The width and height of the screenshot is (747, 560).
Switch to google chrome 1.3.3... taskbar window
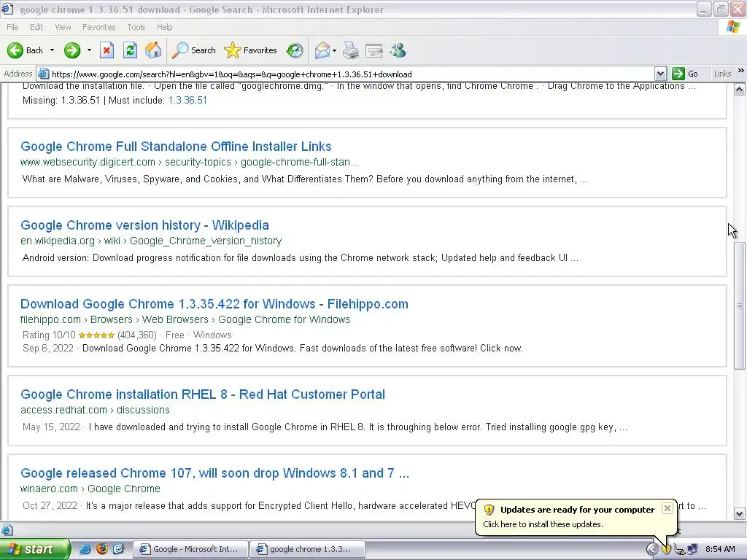307,549
